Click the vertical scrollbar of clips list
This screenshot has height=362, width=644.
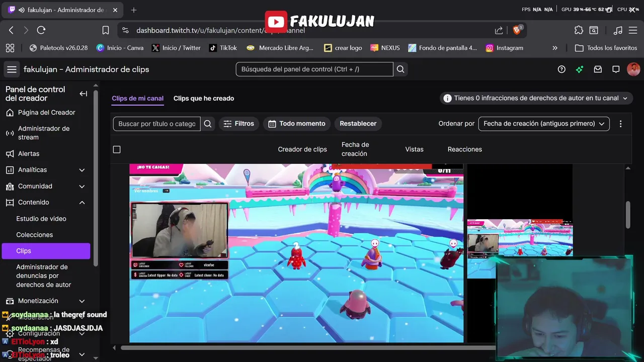(628, 215)
